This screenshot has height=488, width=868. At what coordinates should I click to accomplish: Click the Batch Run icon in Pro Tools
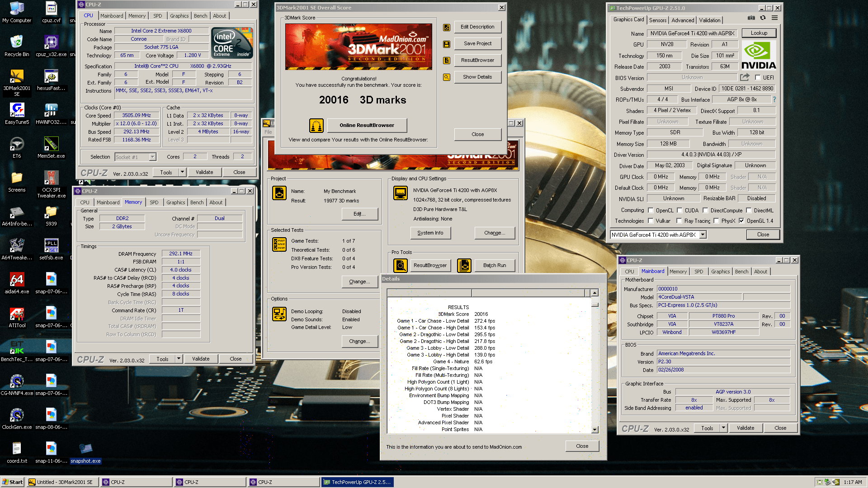464,266
